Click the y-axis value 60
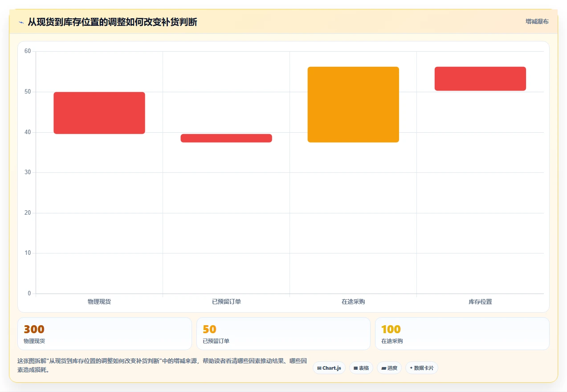The height and width of the screenshot is (392, 567). 28,51
